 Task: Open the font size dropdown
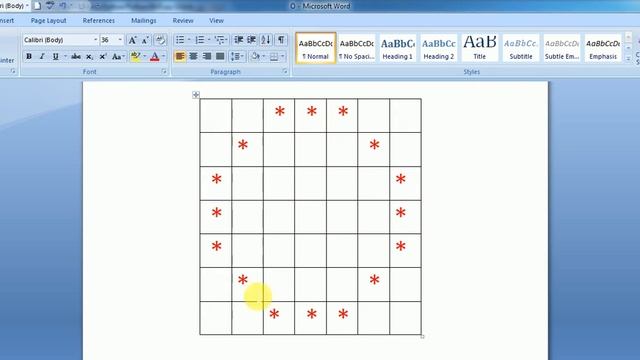pos(120,40)
